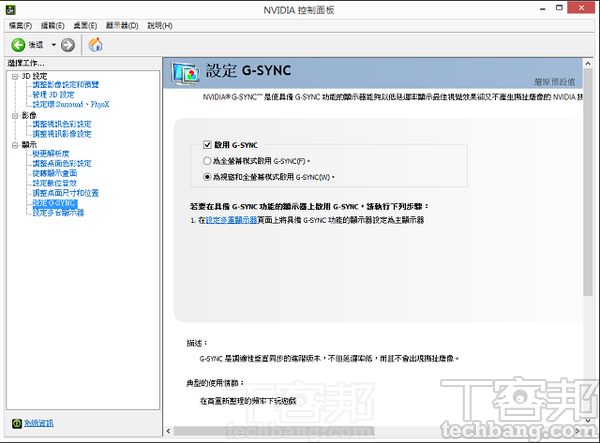This screenshot has width=600, height=443.
Task: Open the Back history dropdown arrow
Action: pos(54,45)
